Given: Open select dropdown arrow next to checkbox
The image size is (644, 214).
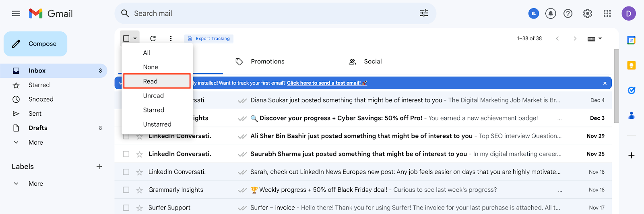Looking at the screenshot, I should point(135,39).
